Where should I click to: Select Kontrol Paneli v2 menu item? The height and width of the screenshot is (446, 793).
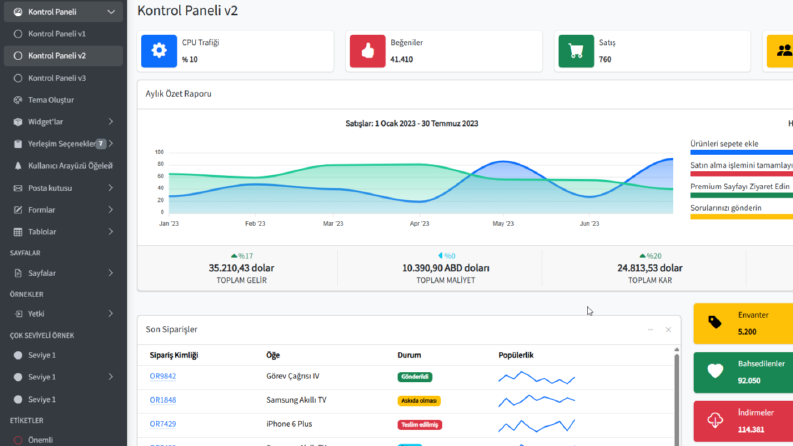click(x=63, y=56)
